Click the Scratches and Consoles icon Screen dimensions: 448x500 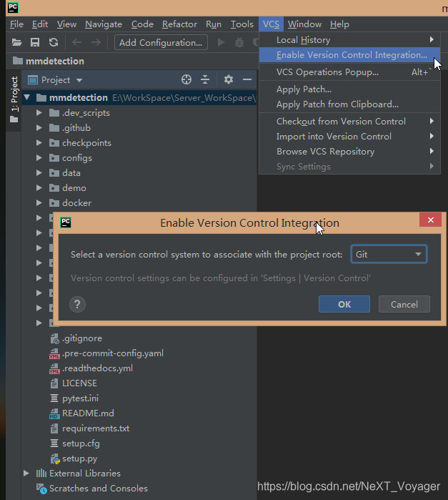pyautogui.click(x=41, y=489)
